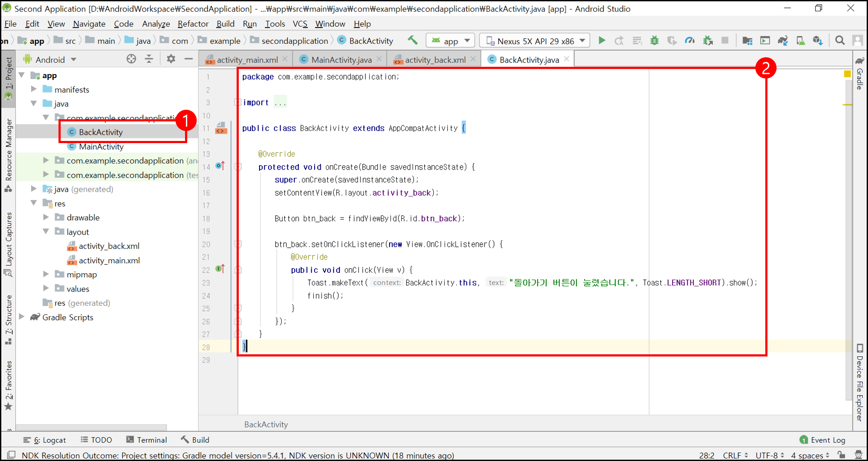Click the Apply Changes and Restart Activity icon

coord(619,40)
